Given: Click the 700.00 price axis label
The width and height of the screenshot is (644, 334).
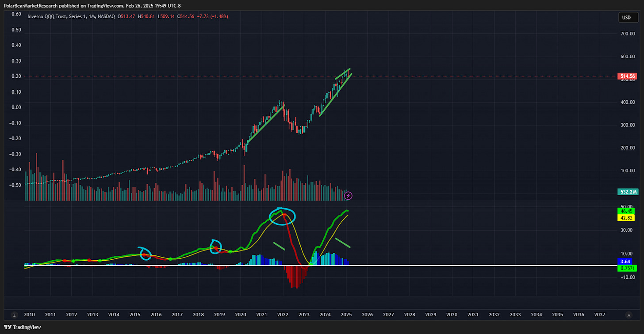Looking at the screenshot, I should (x=627, y=34).
